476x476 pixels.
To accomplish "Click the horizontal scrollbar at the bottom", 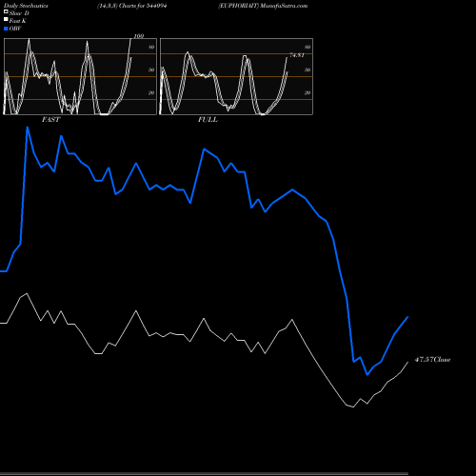I will pyautogui.click(x=204, y=473).
